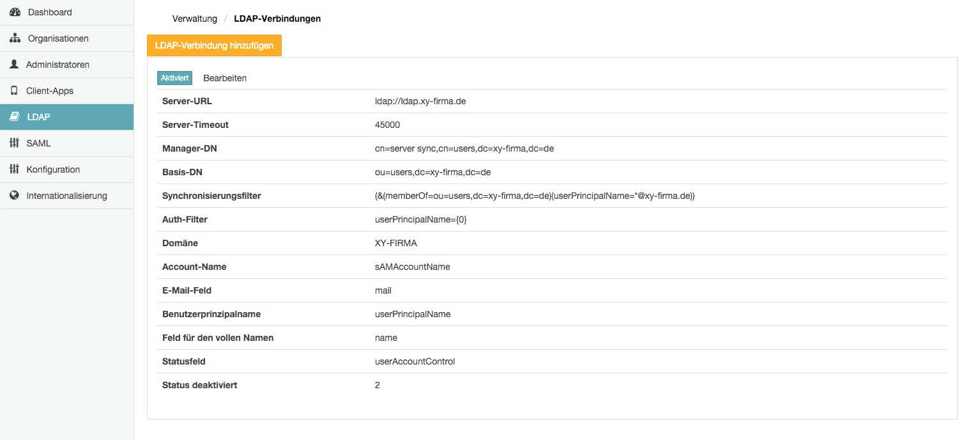
Task: Open the Dashboard menu item
Action: click(x=66, y=12)
